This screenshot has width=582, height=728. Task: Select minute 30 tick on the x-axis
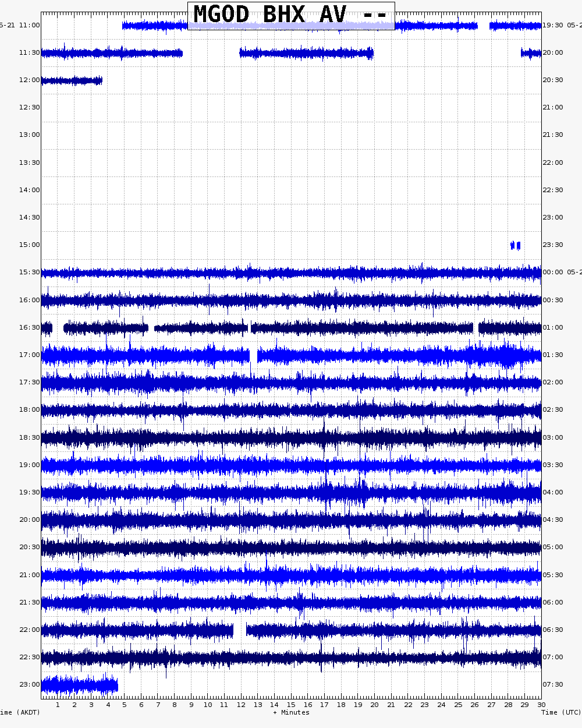click(541, 705)
